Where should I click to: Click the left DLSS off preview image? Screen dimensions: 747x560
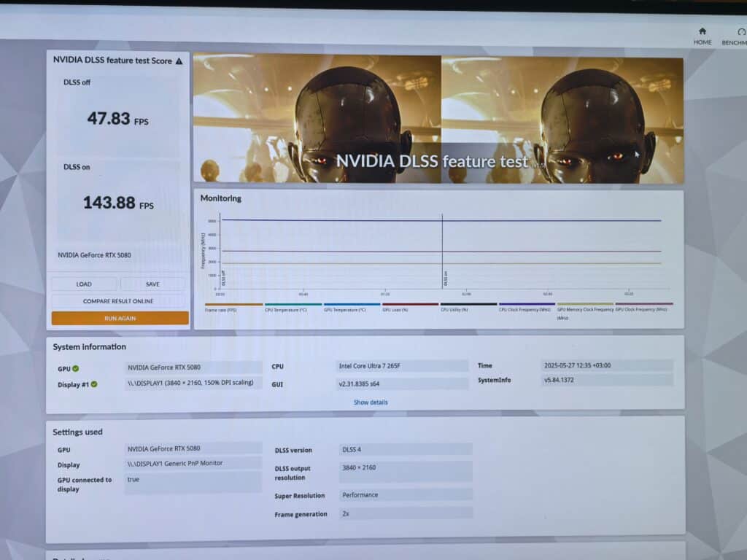[x=317, y=118]
